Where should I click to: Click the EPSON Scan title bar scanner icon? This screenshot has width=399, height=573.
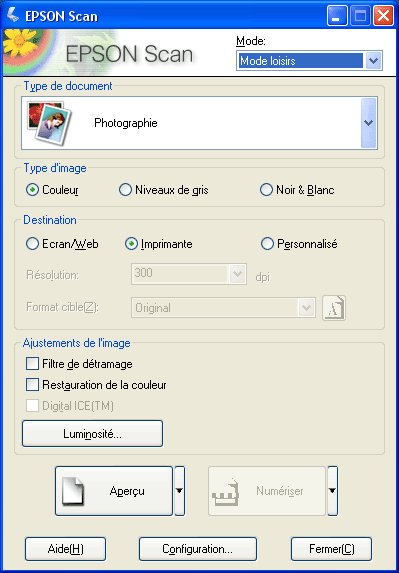click(x=12, y=16)
